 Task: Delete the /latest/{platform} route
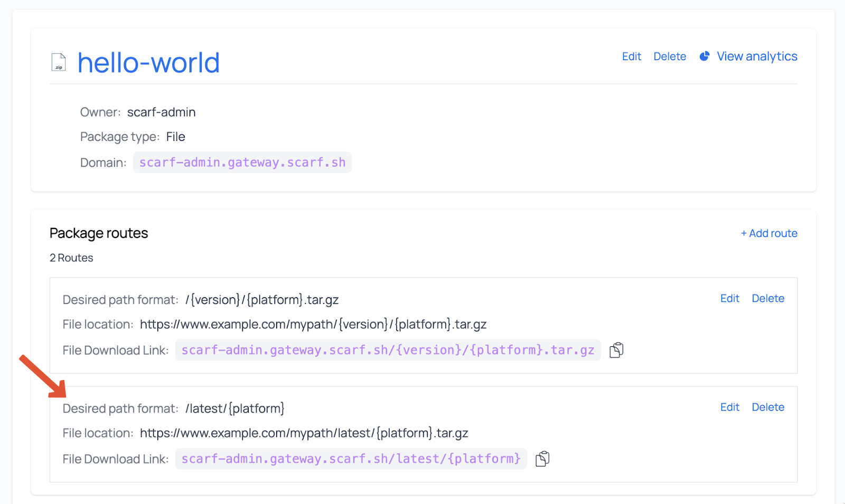coord(768,407)
